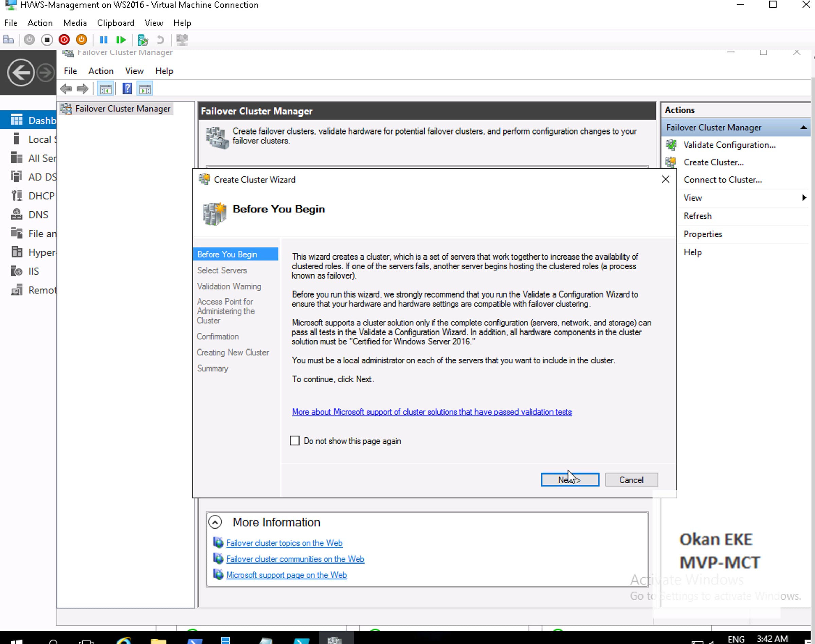Pause the virtual machine
Image resolution: width=815 pixels, height=644 pixels.
point(103,40)
